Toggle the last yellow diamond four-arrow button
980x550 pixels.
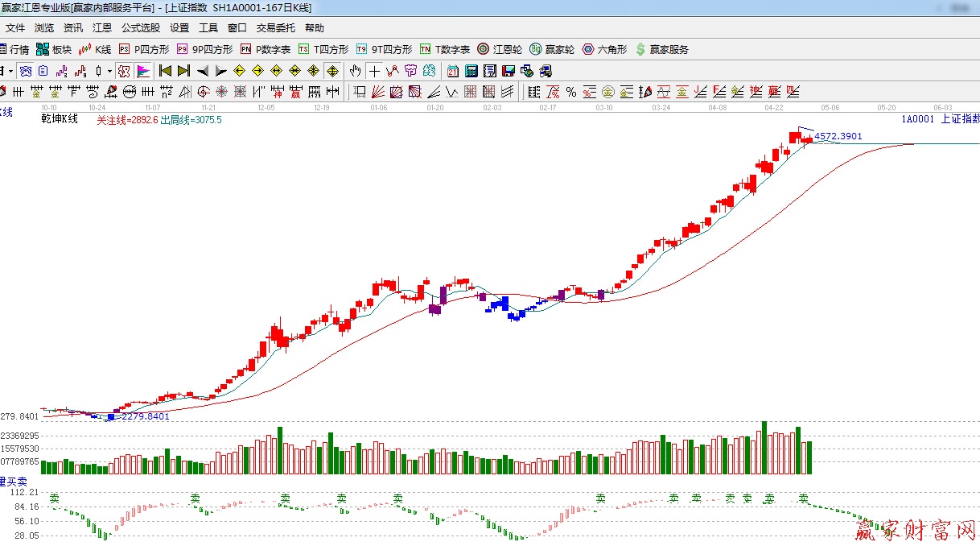coord(331,71)
